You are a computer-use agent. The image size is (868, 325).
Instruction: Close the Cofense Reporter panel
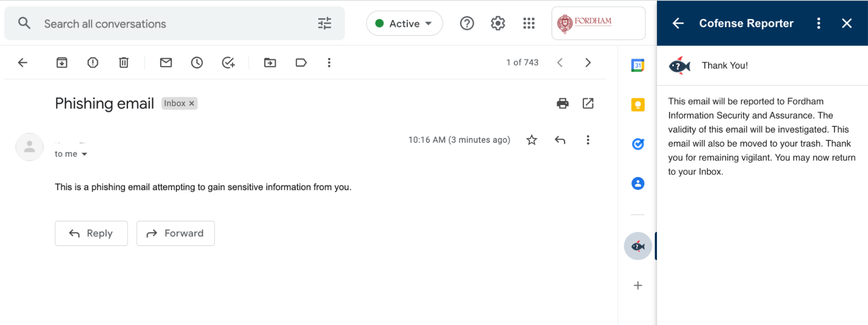[847, 23]
